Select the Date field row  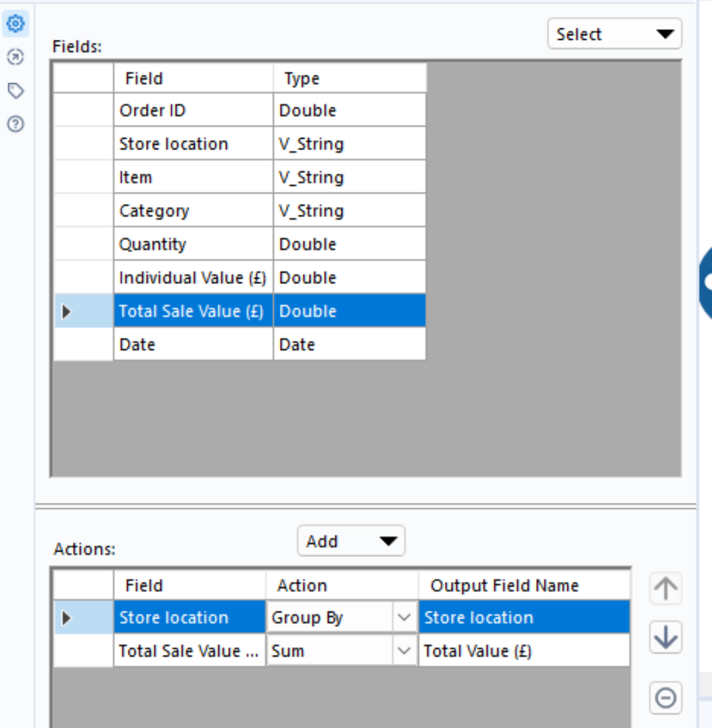[x=193, y=345]
